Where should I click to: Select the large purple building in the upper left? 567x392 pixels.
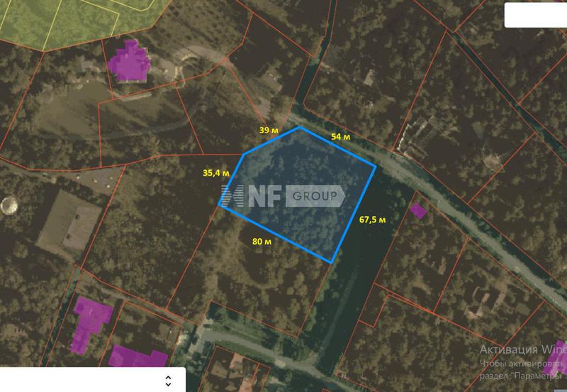click(130, 62)
